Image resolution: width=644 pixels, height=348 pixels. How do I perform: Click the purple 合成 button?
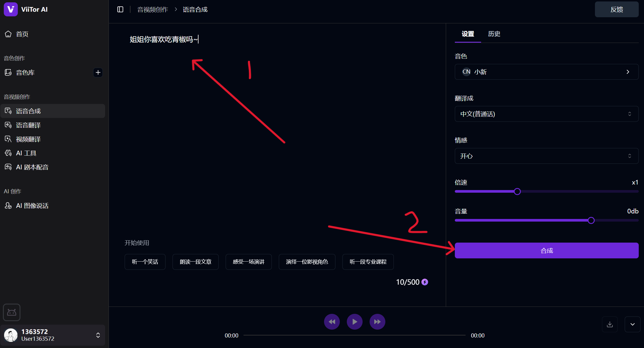click(546, 250)
